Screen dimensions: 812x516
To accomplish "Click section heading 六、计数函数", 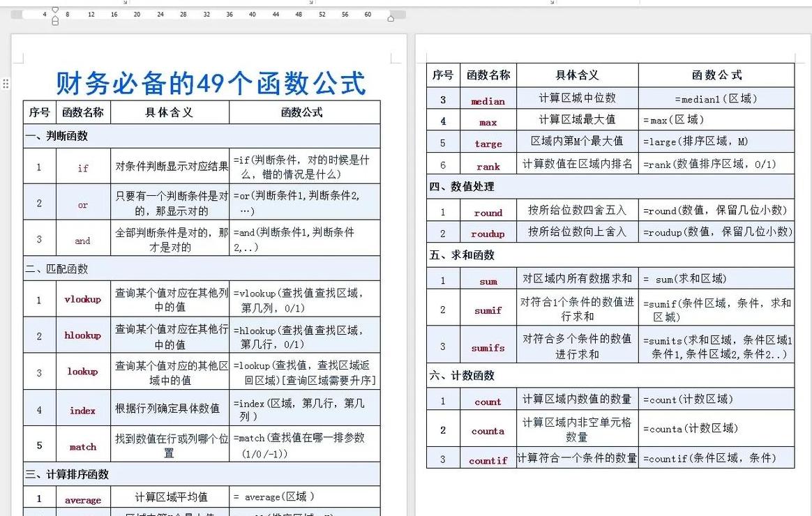I will 462,375.
